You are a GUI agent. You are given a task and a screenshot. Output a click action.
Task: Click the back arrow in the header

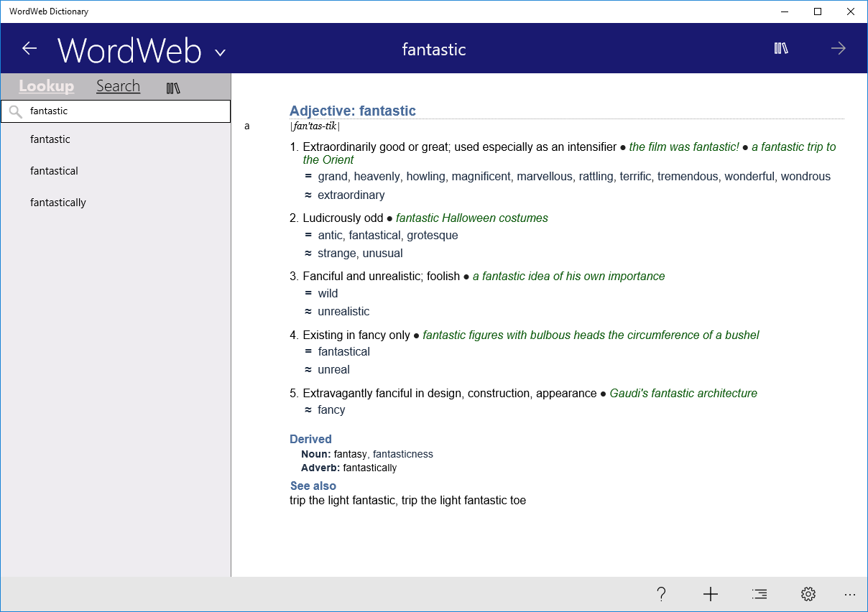click(x=29, y=48)
